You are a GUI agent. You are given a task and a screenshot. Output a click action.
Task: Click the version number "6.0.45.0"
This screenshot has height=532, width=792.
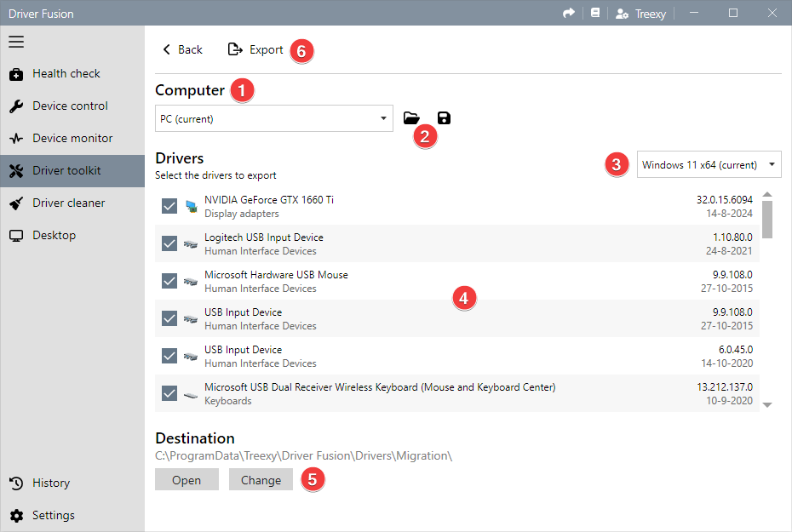[736, 349]
